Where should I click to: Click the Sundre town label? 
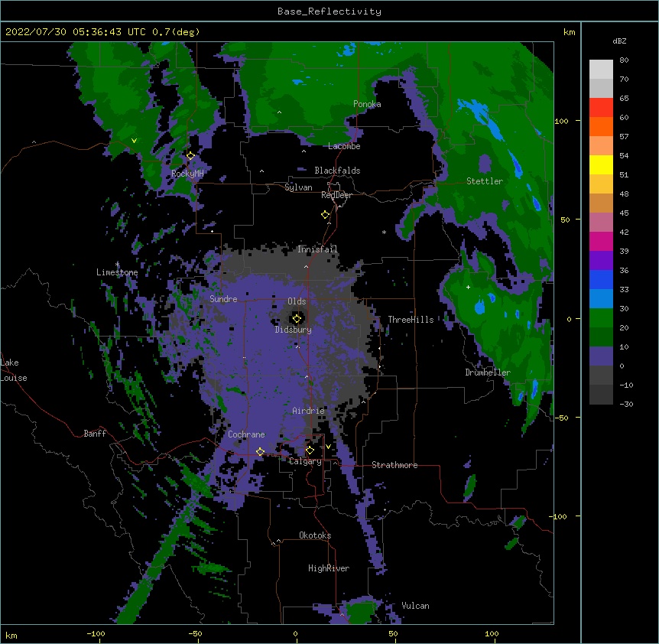click(223, 299)
